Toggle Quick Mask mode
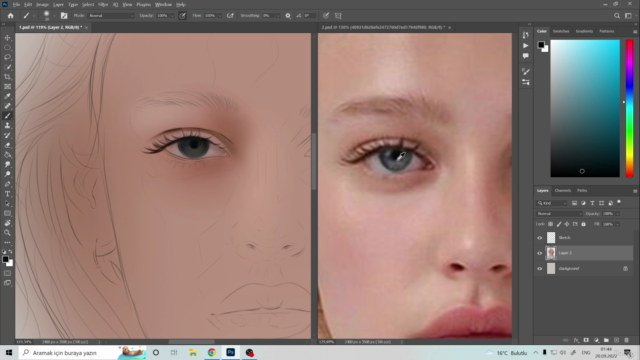Image resolution: width=640 pixels, height=360 pixels. [x=7, y=273]
